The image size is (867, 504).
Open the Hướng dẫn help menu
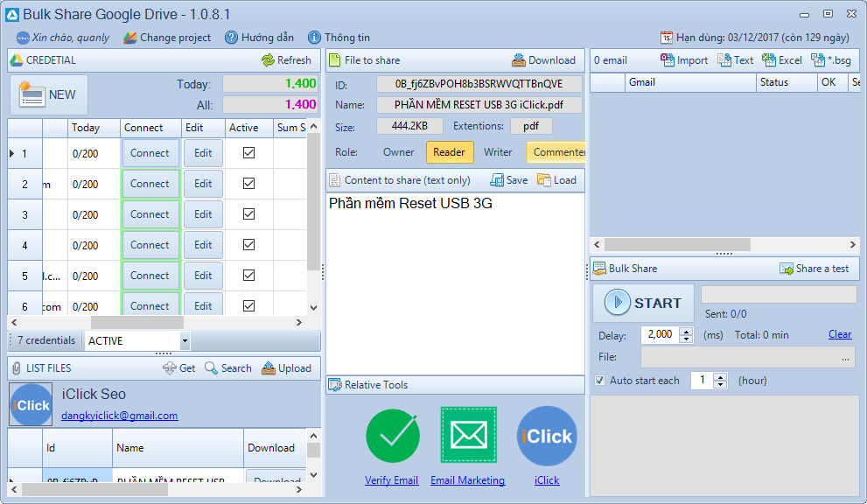[259, 38]
